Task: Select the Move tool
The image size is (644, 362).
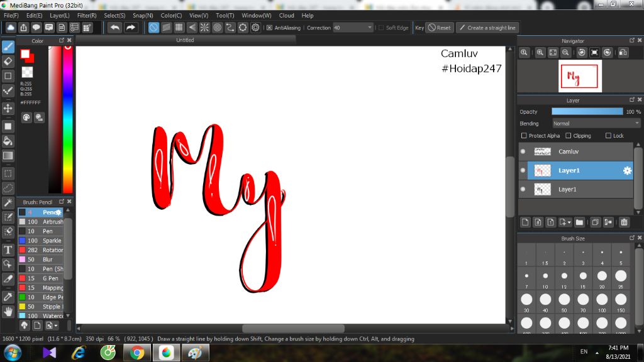Action: [x=8, y=108]
